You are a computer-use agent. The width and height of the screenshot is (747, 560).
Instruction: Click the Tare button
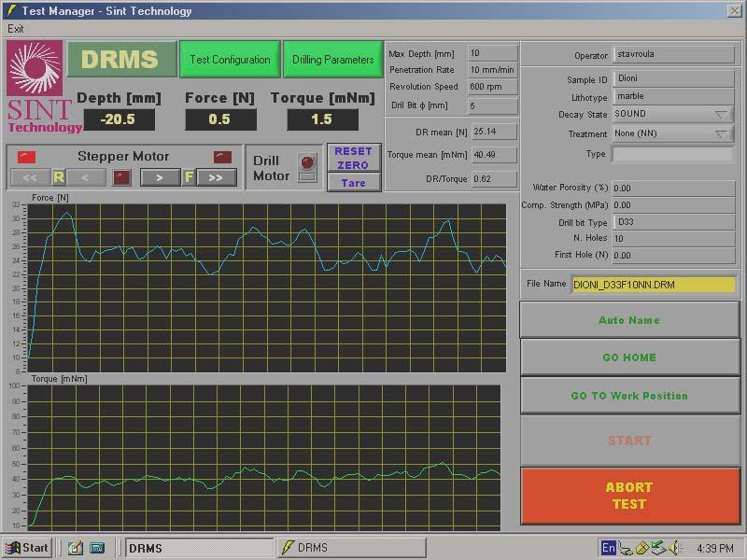click(354, 183)
